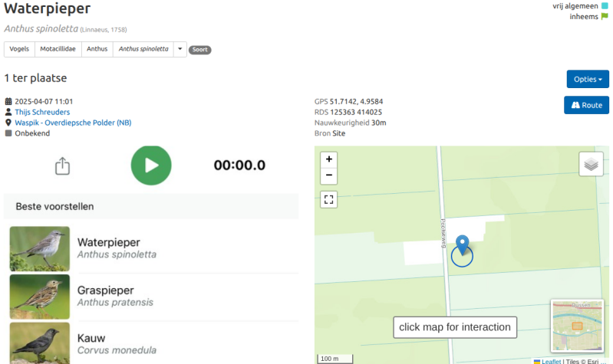Click the Graspieper photo thumbnail

coord(40,297)
